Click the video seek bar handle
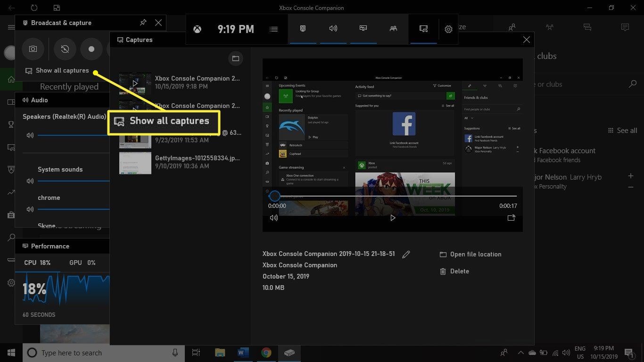 click(x=274, y=196)
